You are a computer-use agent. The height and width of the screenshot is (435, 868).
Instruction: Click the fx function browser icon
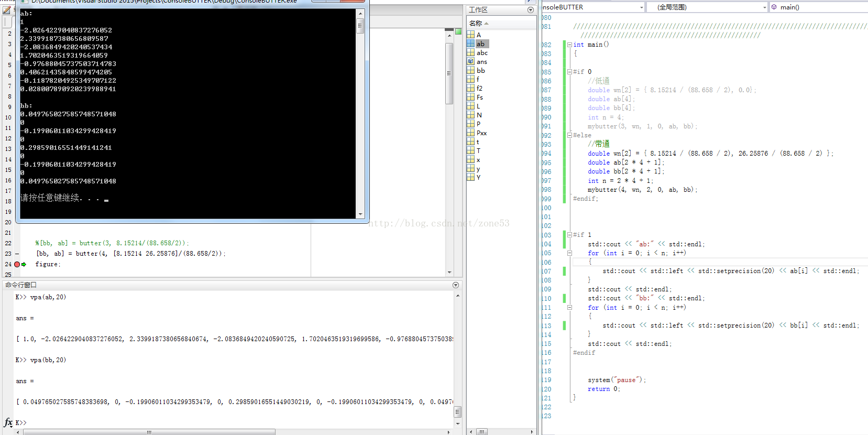(8, 422)
